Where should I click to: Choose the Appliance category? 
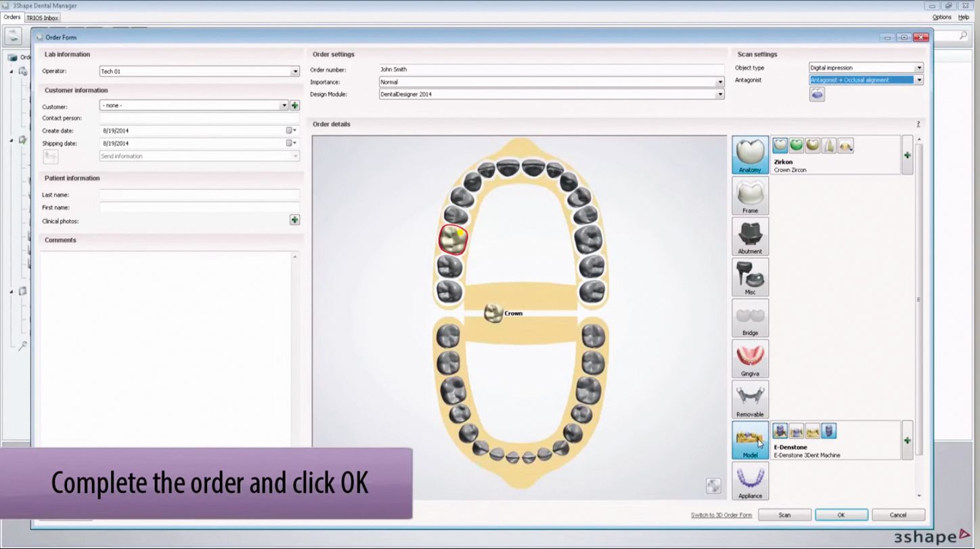[750, 481]
